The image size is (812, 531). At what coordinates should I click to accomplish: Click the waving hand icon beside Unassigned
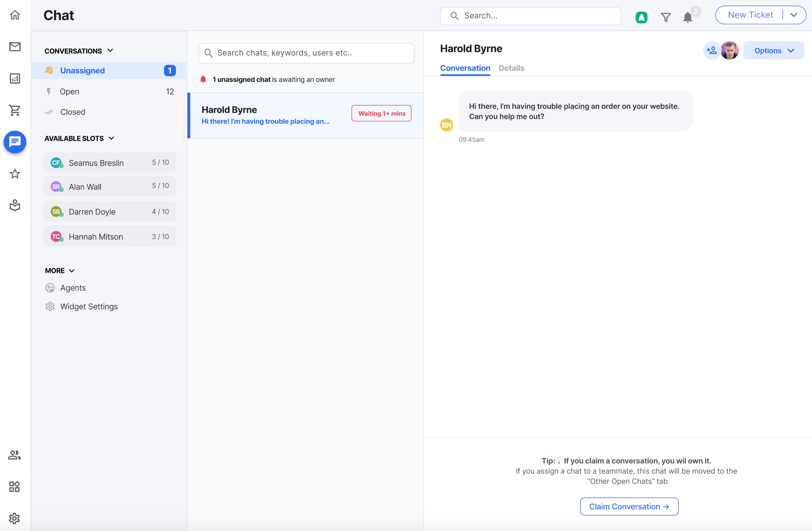49,70
